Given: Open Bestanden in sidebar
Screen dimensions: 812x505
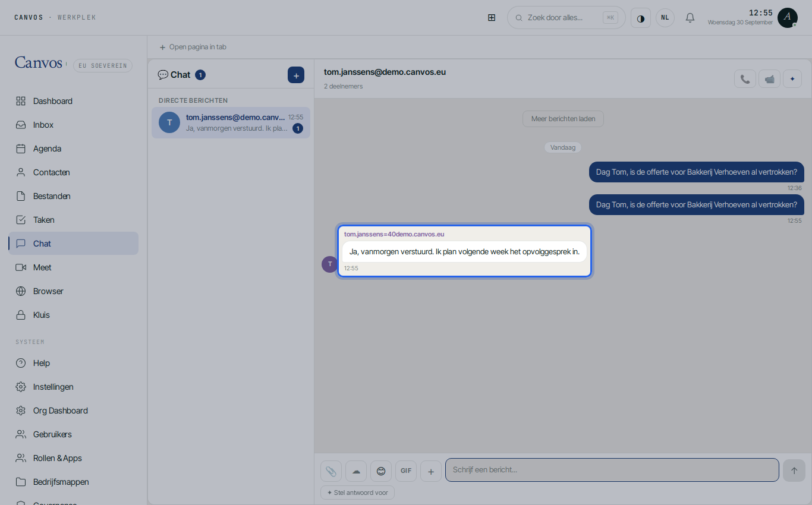Looking at the screenshot, I should pos(73,196).
